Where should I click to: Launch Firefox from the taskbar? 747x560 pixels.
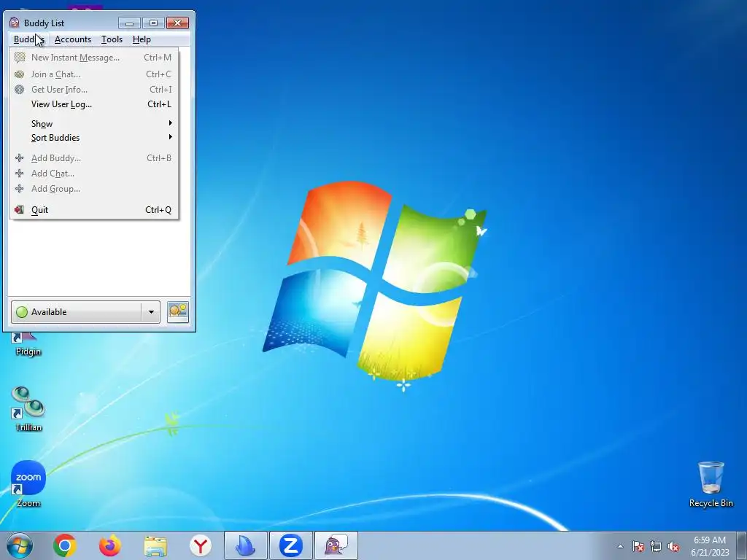[x=110, y=545]
